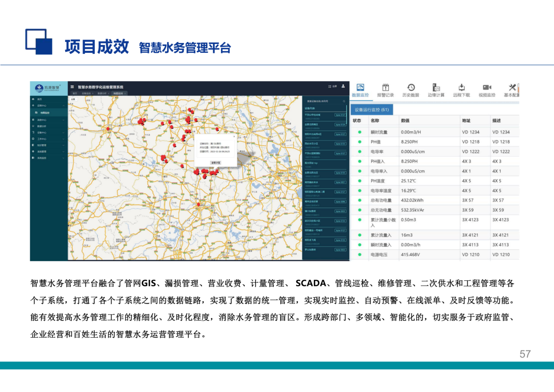This screenshot has width=554, height=392.
Task: Click the 基本配置 tools icon
Action: click(512, 87)
